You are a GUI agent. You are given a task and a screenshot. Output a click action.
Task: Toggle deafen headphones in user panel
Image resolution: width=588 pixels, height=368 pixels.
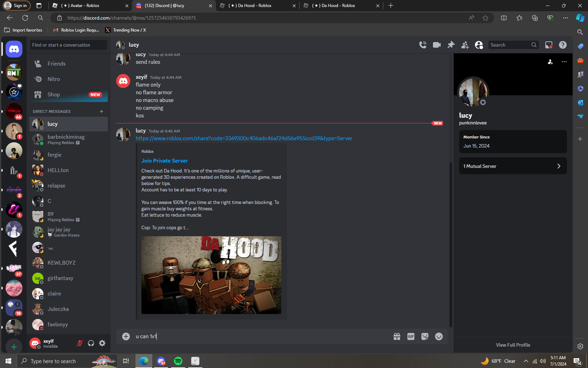point(91,343)
